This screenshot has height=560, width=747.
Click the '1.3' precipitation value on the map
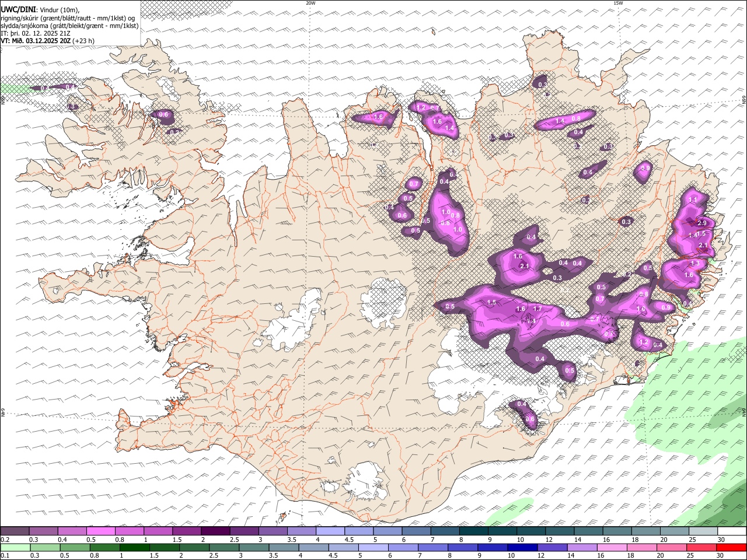pyautogui.click(x=695, y=264)
